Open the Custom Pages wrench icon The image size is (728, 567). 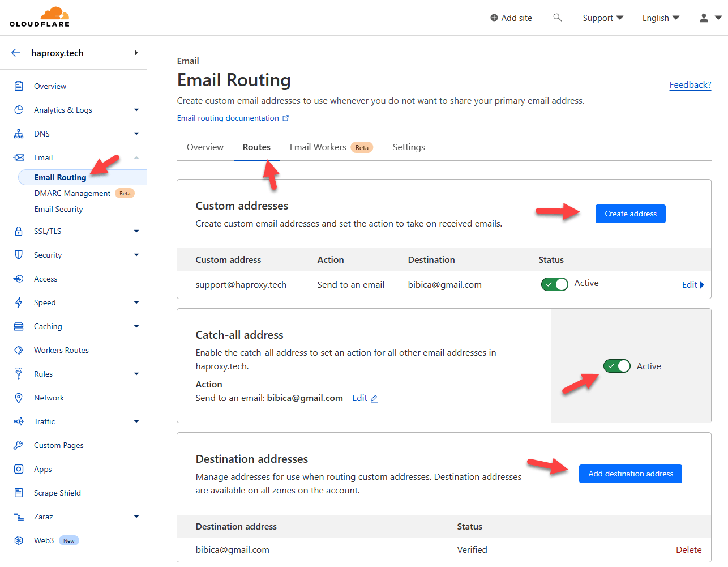click(19, 445)
